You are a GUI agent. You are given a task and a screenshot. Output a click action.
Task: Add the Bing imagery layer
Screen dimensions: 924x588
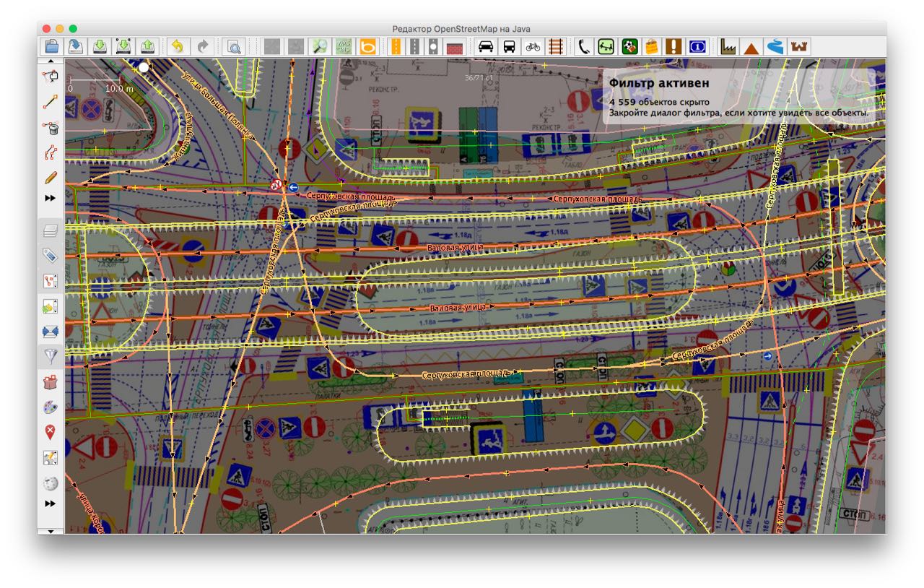[x=368, y=47]
